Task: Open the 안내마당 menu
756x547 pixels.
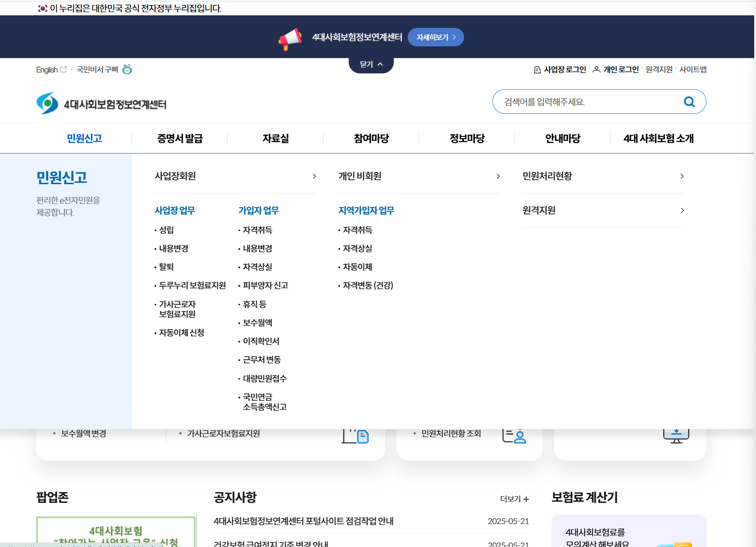Action: coord(563,138)
